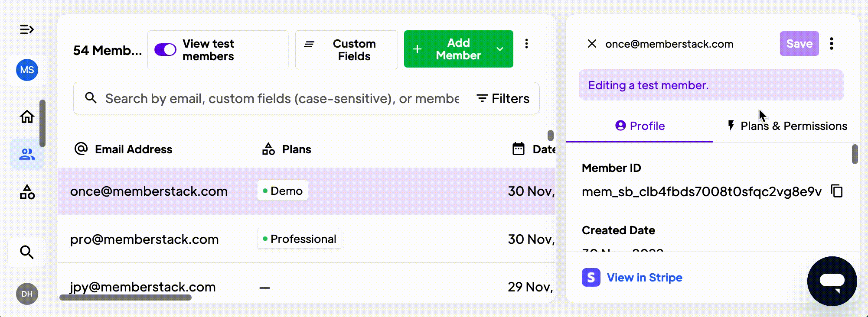Toggle the View test members switch

[165, 50]
